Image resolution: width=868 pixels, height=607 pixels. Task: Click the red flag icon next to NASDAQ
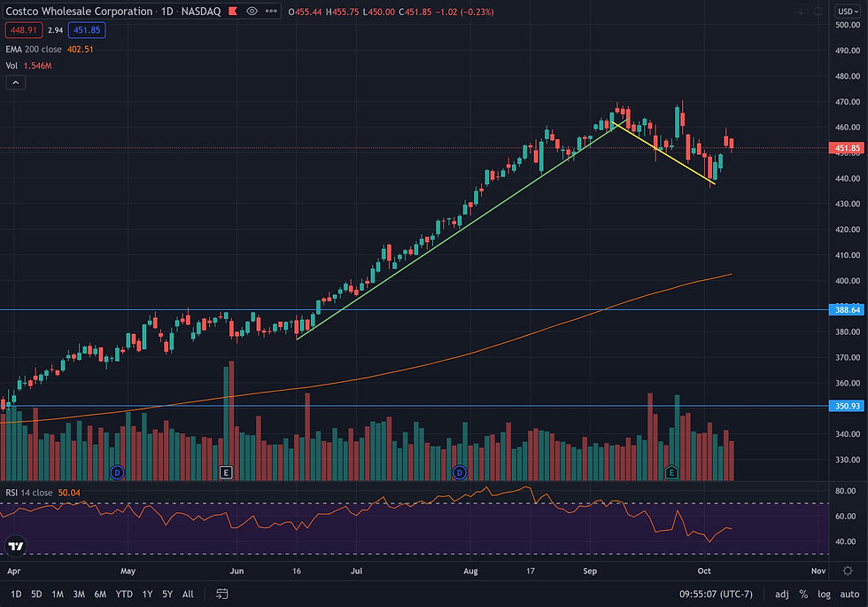click(x=233, y=11)
